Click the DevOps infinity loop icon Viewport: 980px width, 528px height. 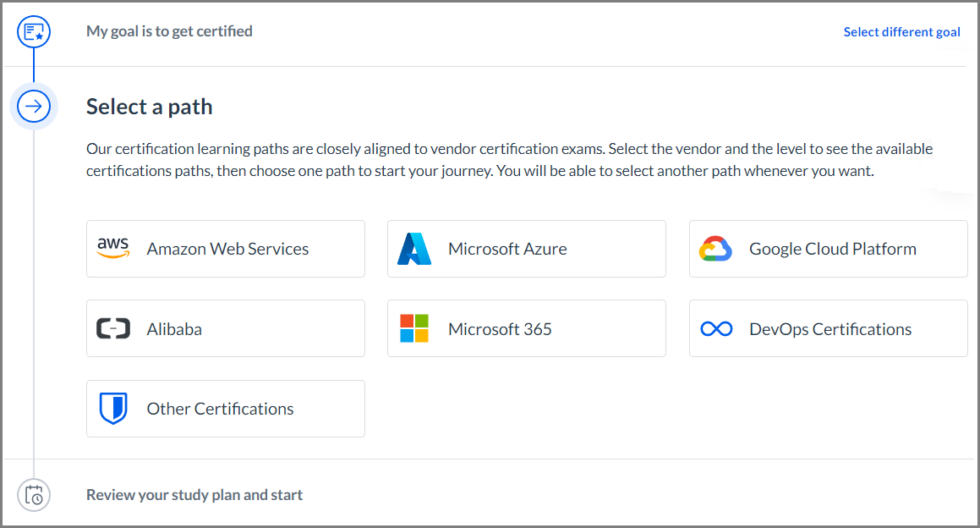(x=716, y=329)
